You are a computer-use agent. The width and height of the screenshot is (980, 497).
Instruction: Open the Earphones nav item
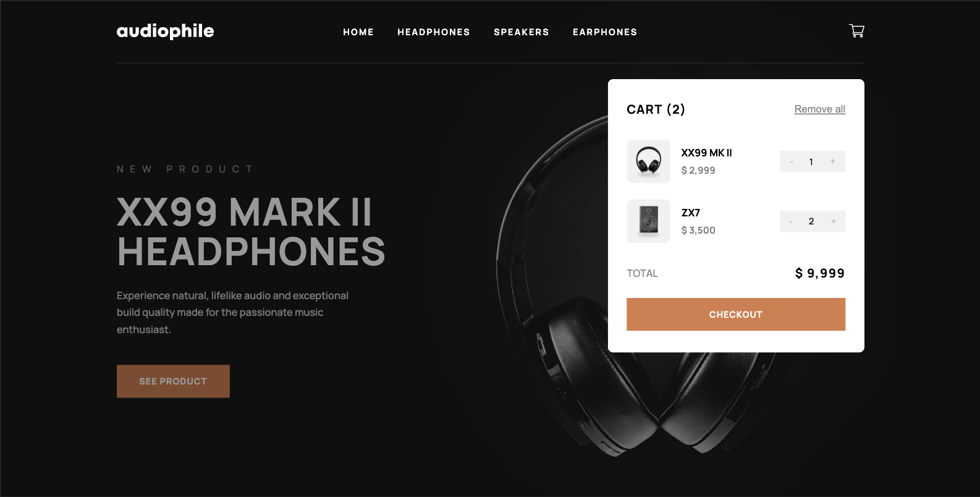[605, 32]
